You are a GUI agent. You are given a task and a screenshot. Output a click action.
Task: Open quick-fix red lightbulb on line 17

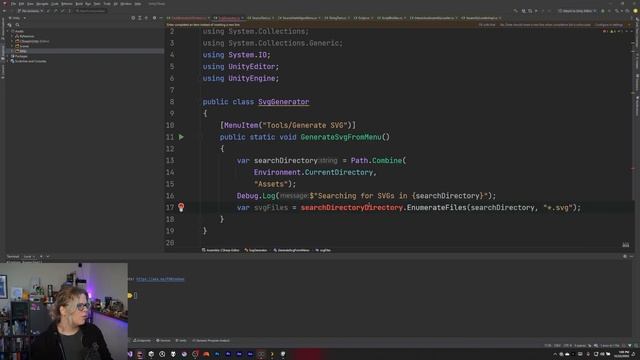coord(181,207)
